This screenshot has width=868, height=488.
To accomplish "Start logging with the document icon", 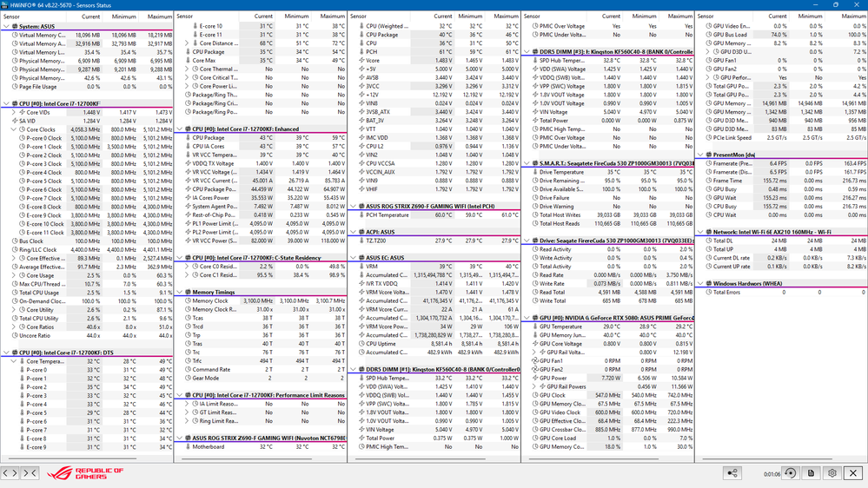I will tap(811, 473).
